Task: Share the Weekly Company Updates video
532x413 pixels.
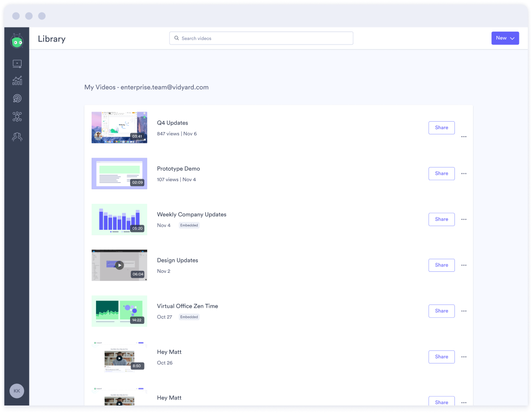Action: [x=441, y=219]
